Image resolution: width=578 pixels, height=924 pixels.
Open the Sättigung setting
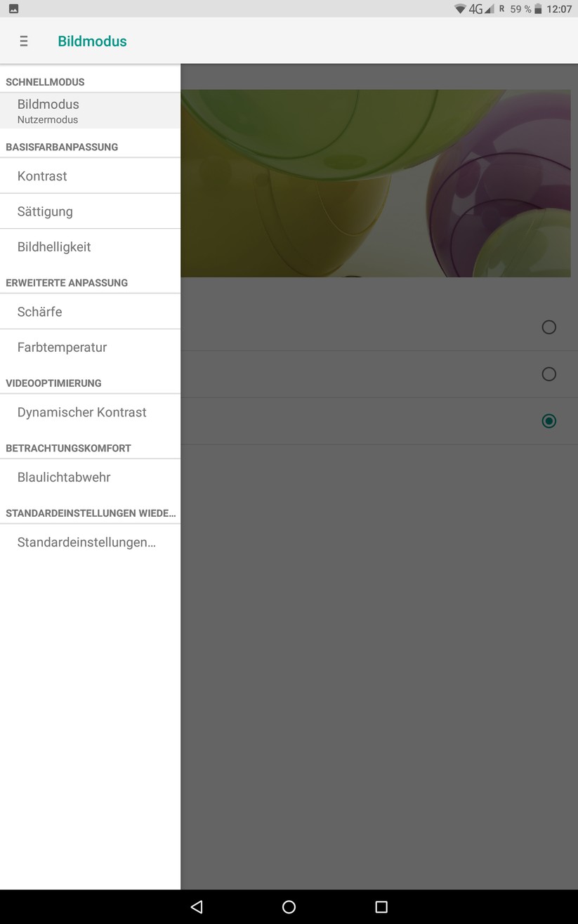point(90,211)
